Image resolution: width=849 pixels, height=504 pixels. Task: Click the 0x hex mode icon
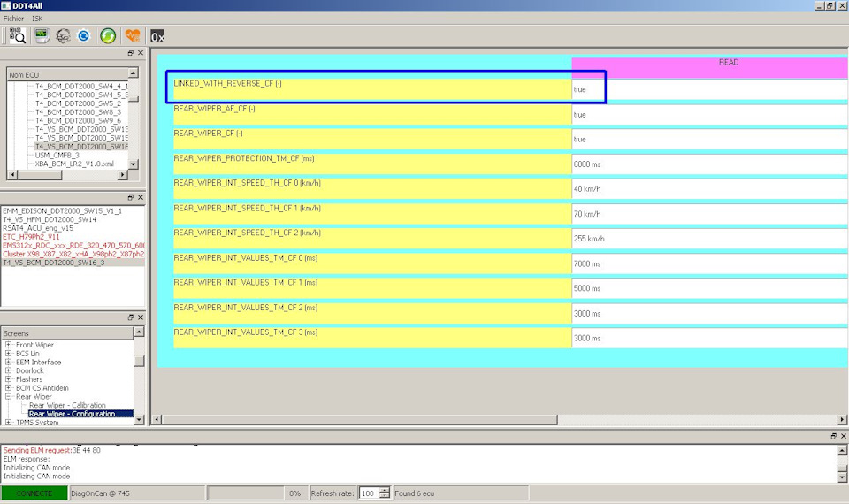click(x=157, y=36)
